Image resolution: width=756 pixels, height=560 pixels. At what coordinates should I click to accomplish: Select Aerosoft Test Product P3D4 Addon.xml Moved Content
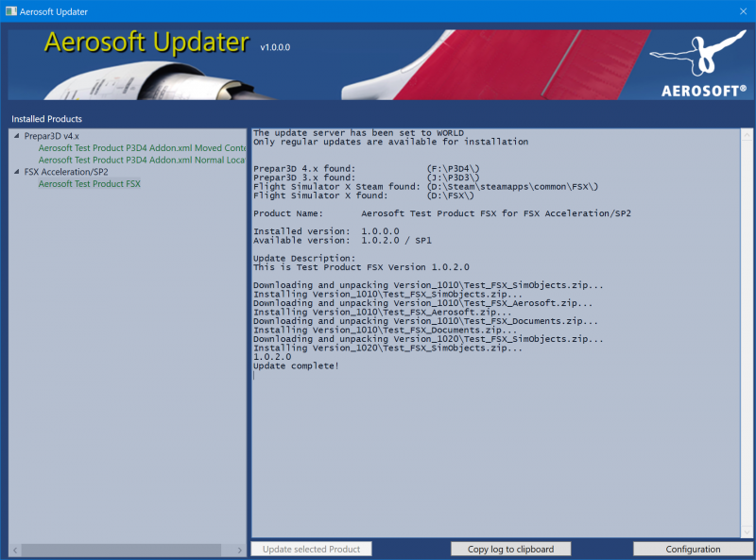point(142,148)
